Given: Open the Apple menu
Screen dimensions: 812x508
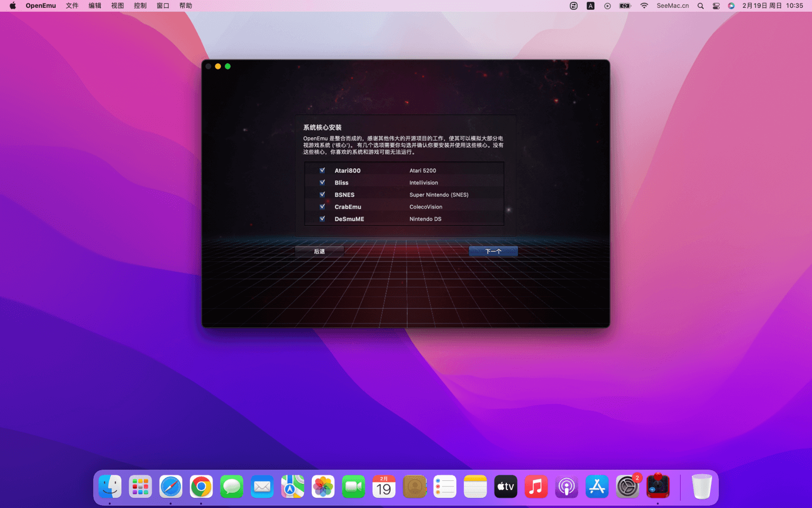Looking at the screenshot, I should (x=12, y=6).
